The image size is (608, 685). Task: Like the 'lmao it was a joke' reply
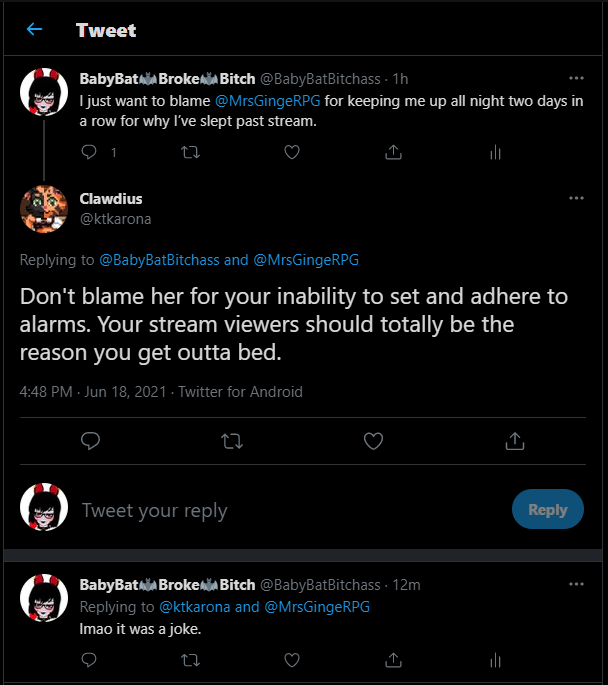tap(292, 660)
